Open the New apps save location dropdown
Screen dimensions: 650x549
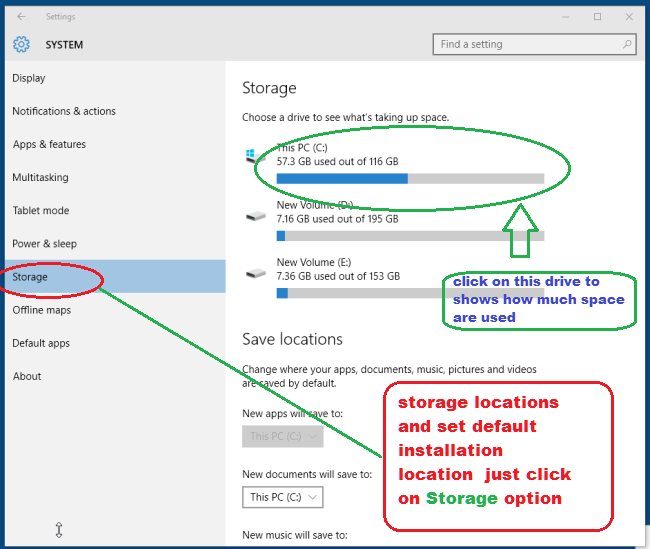[283, 436]
